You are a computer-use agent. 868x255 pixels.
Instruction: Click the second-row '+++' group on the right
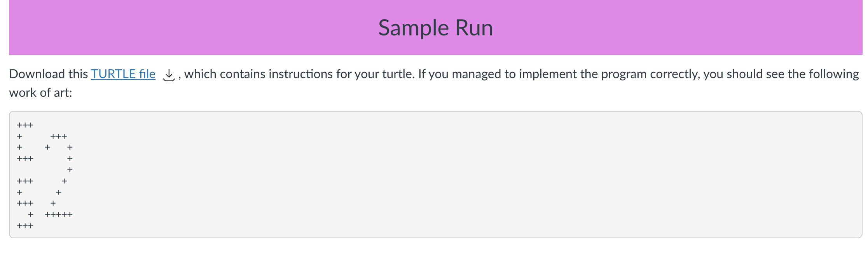[59, 136]
